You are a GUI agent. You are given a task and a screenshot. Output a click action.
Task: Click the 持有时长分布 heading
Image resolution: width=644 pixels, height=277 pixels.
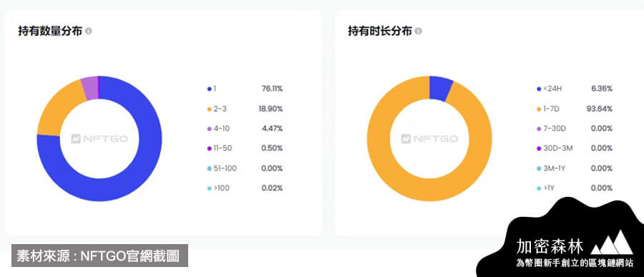380,31
